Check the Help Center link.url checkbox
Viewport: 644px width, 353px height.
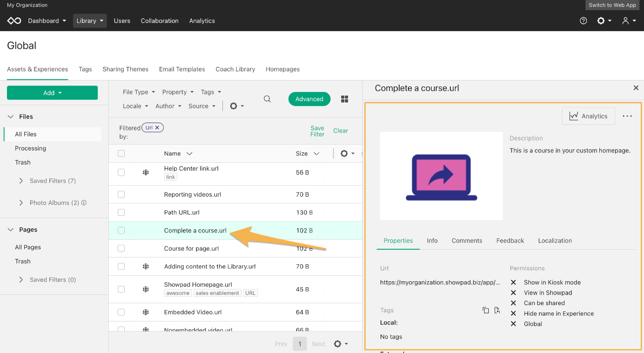point(121,172)
